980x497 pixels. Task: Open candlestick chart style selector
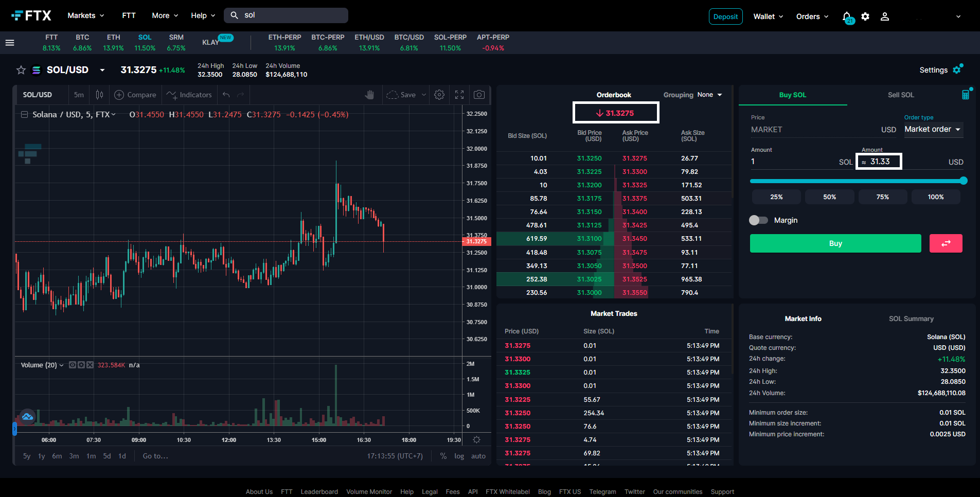[x=99, y=95]
